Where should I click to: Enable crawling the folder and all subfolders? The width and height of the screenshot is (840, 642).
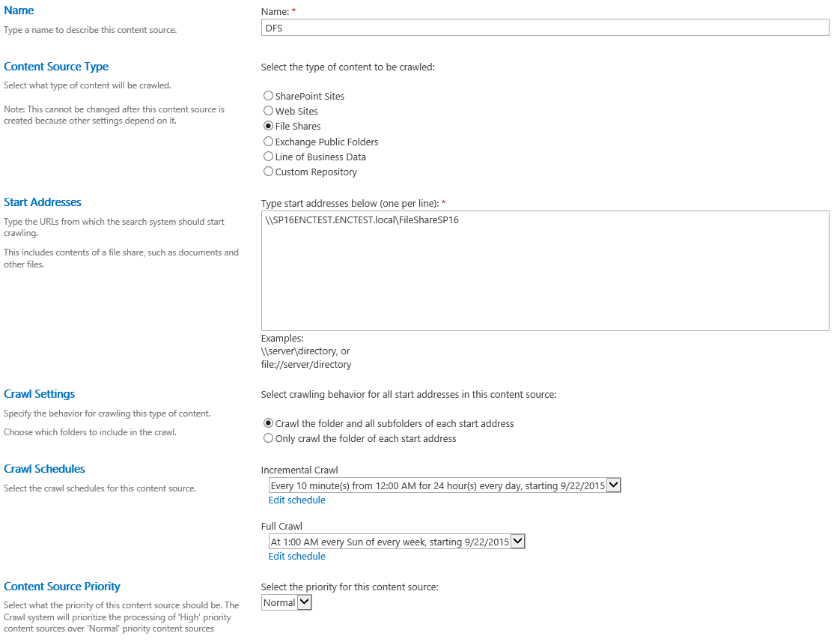point(268,423)
